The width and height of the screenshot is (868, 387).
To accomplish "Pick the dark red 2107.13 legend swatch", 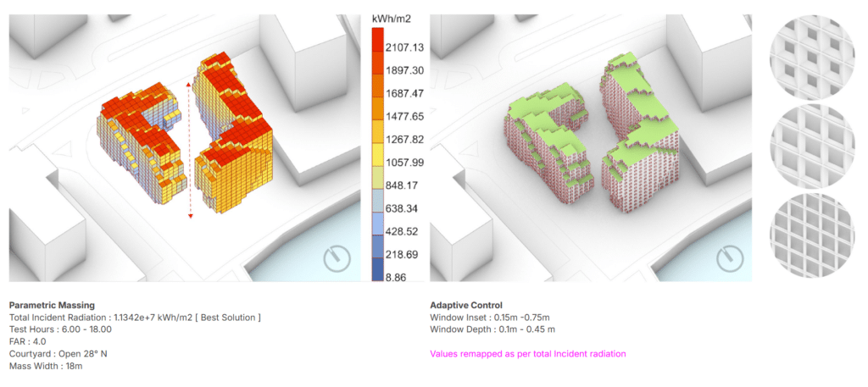I will [380, 46].
